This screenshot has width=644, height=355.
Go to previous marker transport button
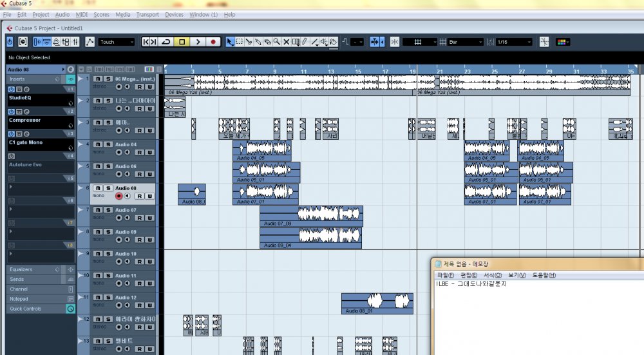point(146,42)
